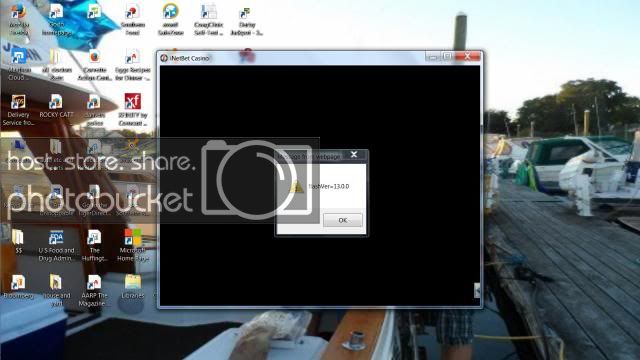Open the Eggs Recipes for Dinner shortcut
This screenshot has width=640, height=360.
(132, 65)
